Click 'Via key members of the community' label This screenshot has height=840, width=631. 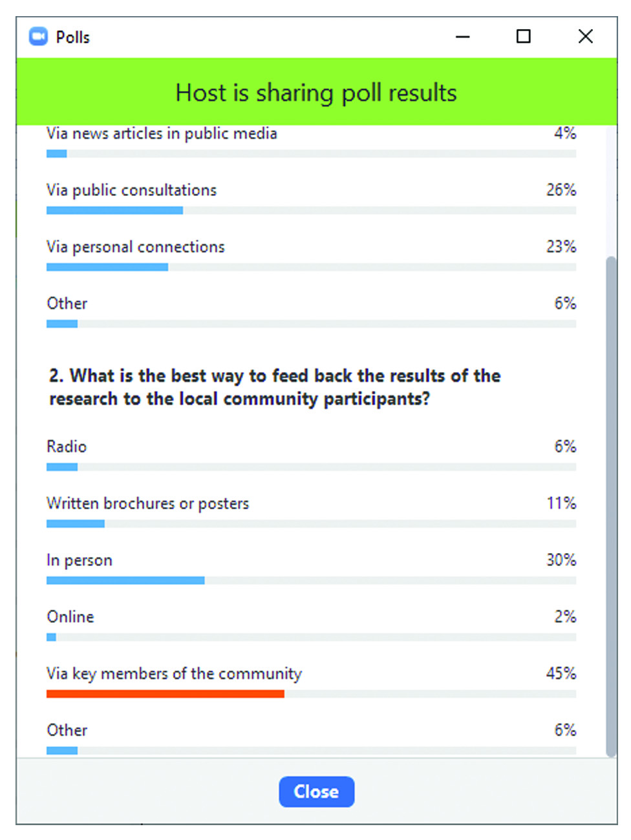coord(174,674)
